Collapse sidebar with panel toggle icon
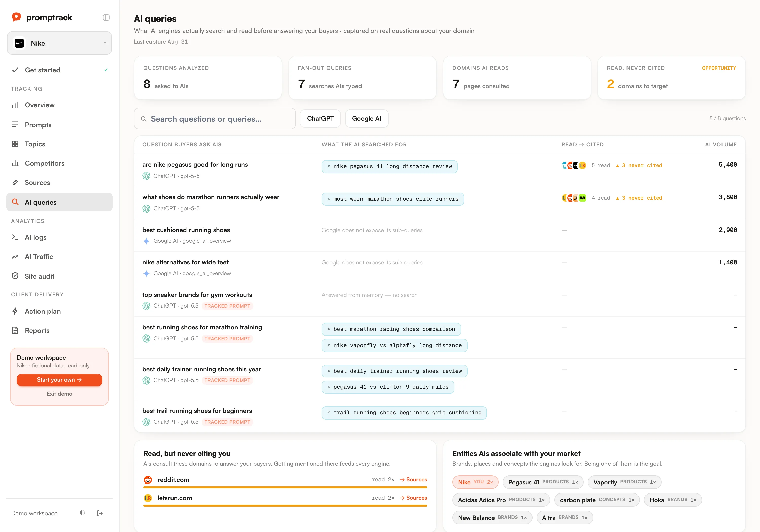The width and height of the screenshot is (760, 532). (x=106, y=17)
